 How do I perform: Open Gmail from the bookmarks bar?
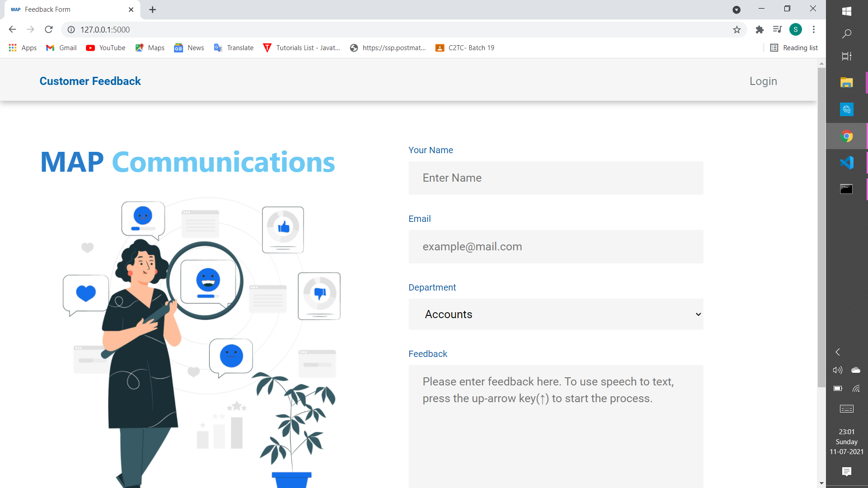pos(61,47)
